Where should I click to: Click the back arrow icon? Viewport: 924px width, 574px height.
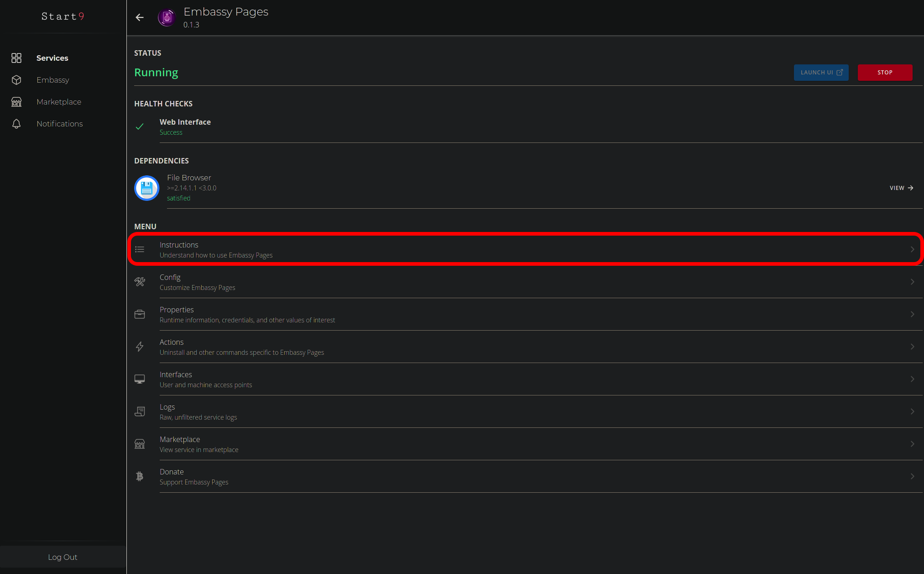click(x=140, y=17)
